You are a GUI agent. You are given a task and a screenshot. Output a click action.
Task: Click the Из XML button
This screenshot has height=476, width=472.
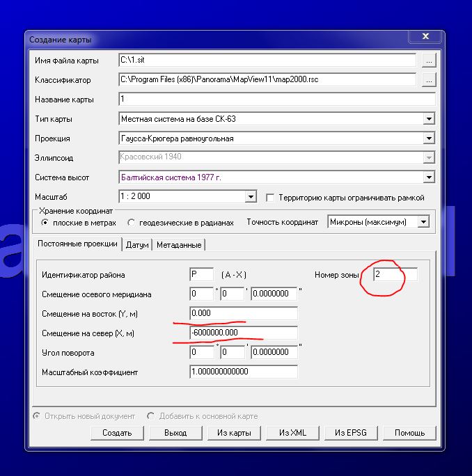pyautogui.click(x=293, y=433)
